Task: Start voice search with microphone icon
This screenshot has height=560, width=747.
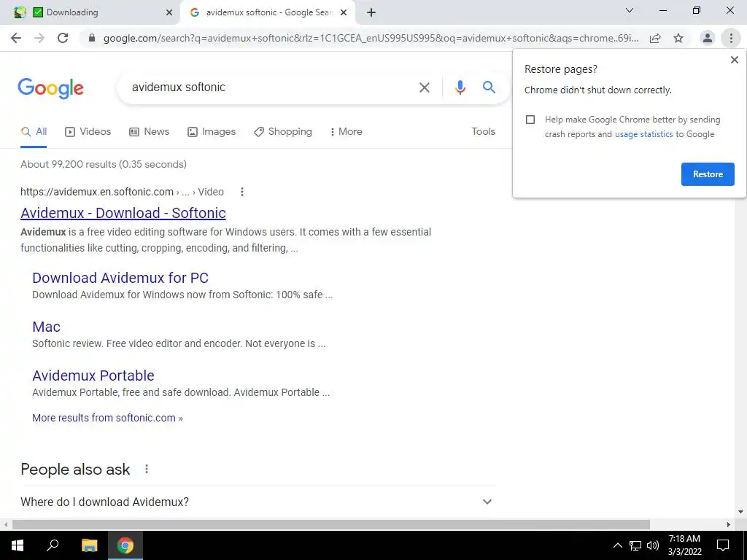Action: click(x=460, y=87)
